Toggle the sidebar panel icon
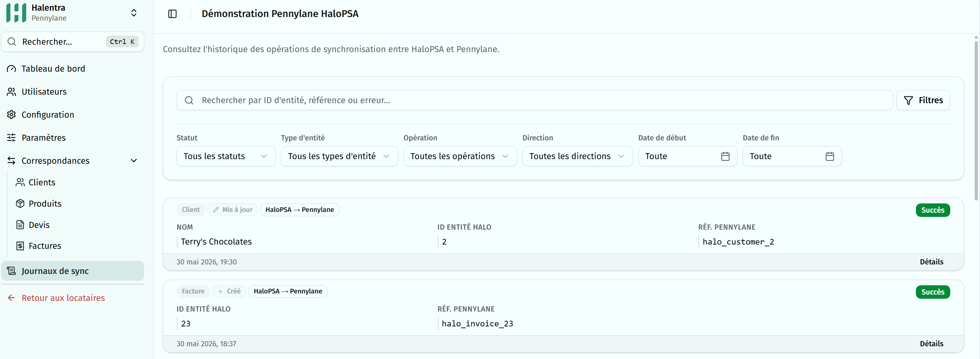This screenshot has width=980, height=359. [x=172, y=14]
